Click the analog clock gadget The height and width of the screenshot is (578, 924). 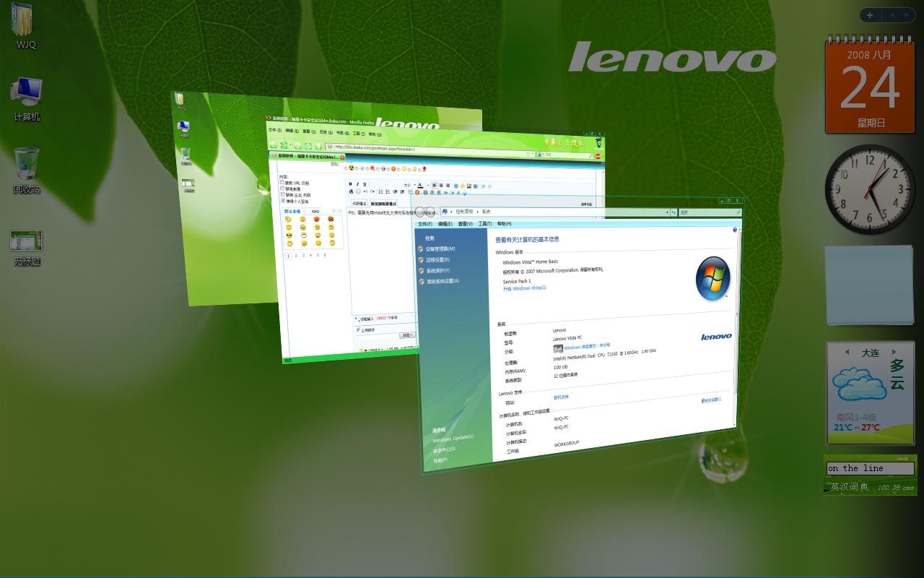pyautogui.click(x=870, y=189)
